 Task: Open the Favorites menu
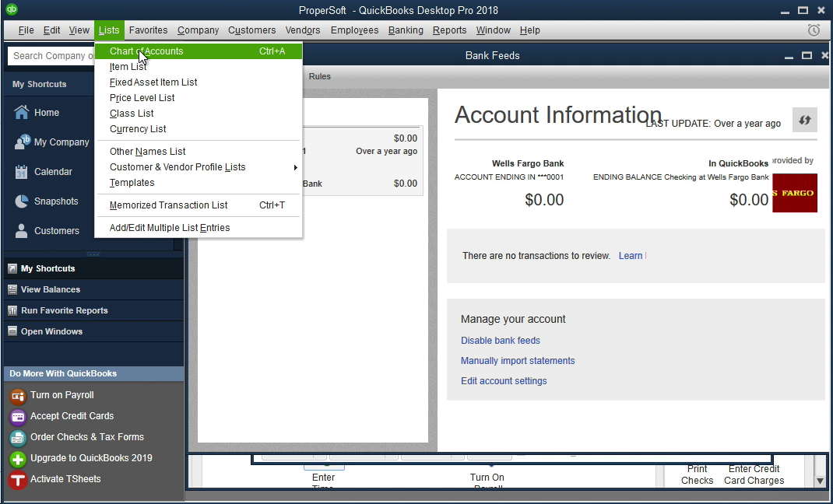coord(148,30)
